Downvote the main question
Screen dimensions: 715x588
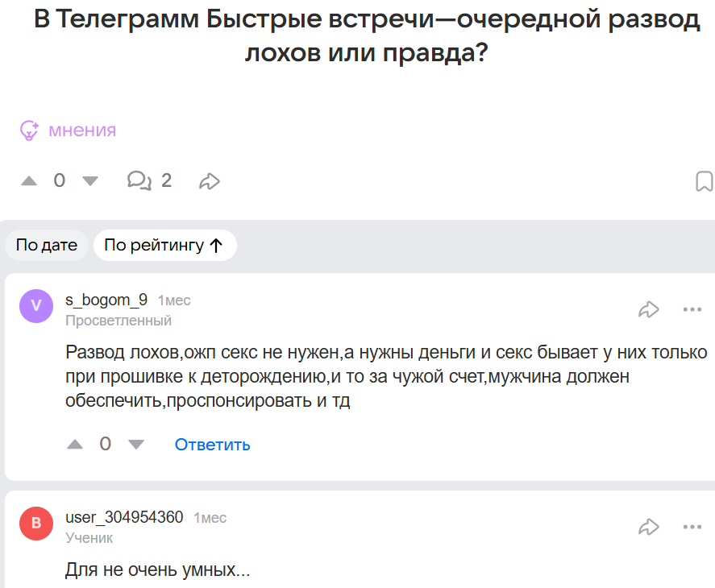[89, 181]
